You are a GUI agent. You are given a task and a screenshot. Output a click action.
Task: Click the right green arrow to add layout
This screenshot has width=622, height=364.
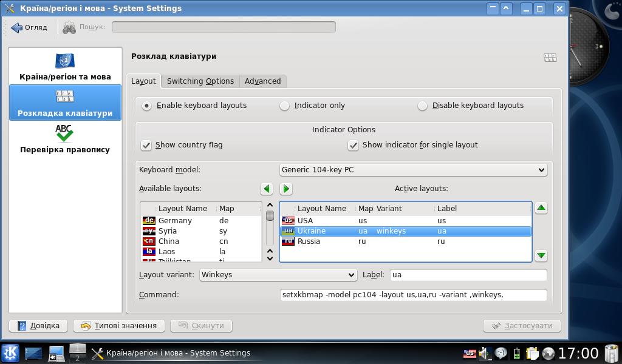coord(286,189)
